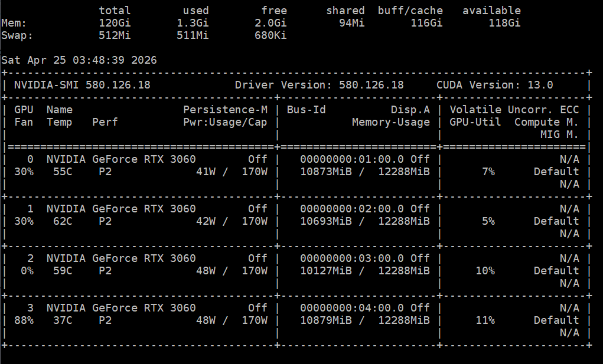Click the Mem used value 1.3Gi
Image resolution: width=603 pixels, height=364 pixels.
tap(193, 23)
